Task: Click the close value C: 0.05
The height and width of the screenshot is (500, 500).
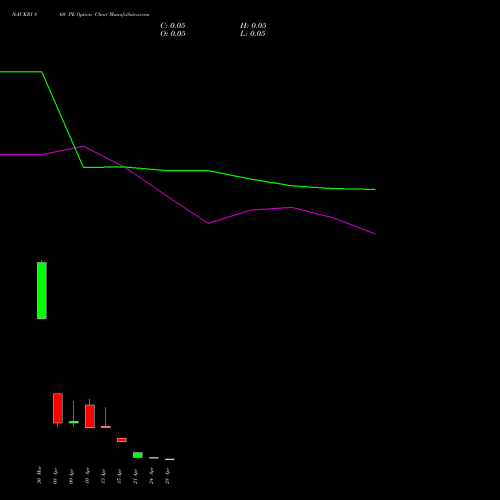Action: click(173, 26)
